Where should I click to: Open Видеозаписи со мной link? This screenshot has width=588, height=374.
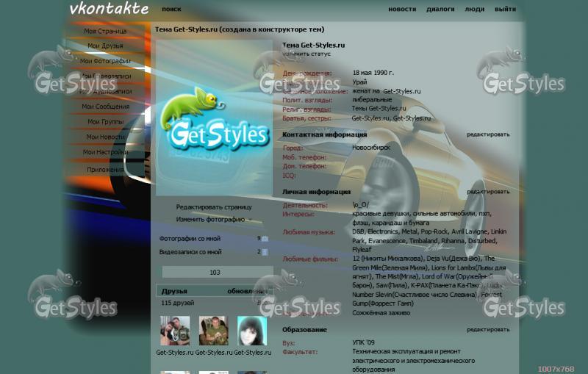190,252
